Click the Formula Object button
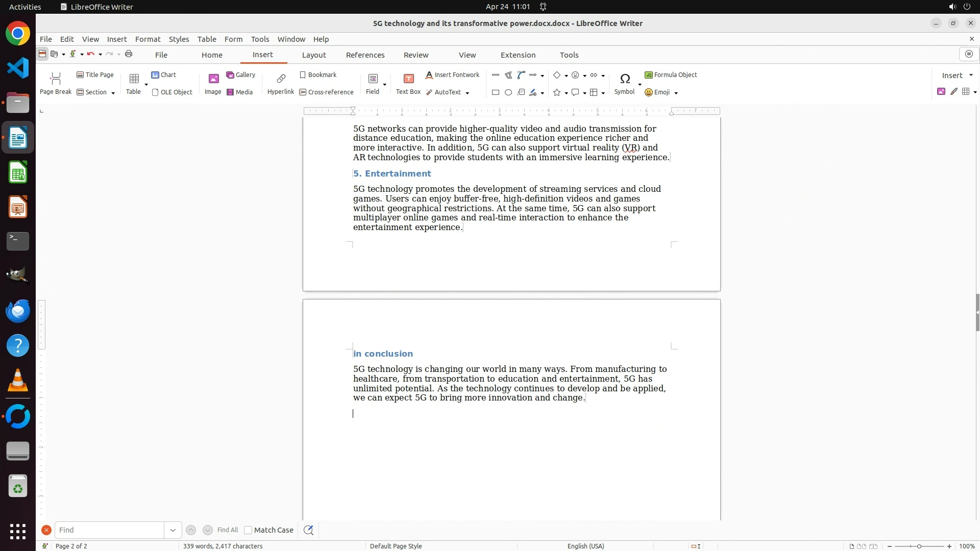The height and width of the screenshot is (551, 980). point(671,74)
